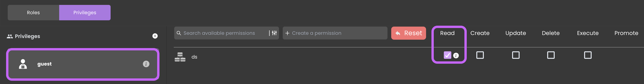This screenshot has height=84, width=644.
Task: Click the search magnifier icon
Action: pos(179,33)
